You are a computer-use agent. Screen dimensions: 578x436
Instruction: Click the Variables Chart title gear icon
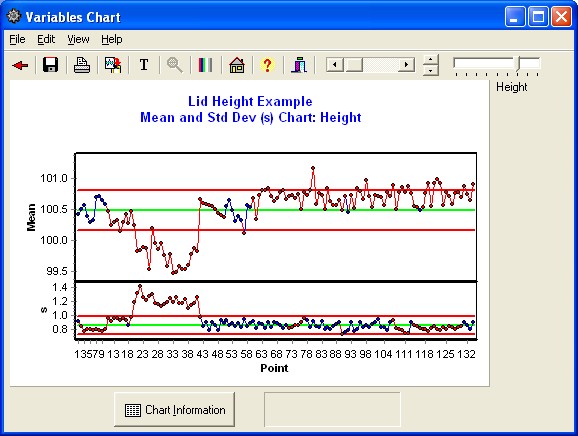point(14,16)
